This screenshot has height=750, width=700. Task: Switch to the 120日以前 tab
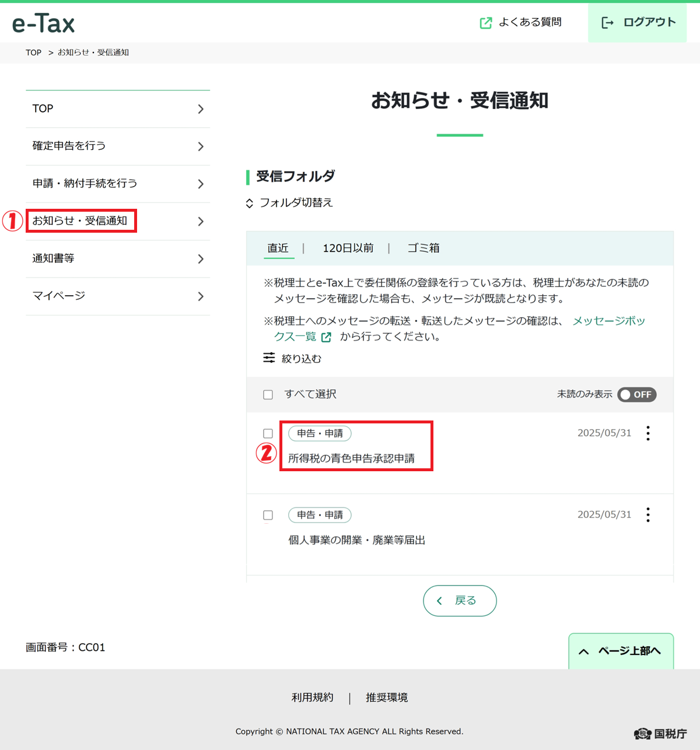348,248
